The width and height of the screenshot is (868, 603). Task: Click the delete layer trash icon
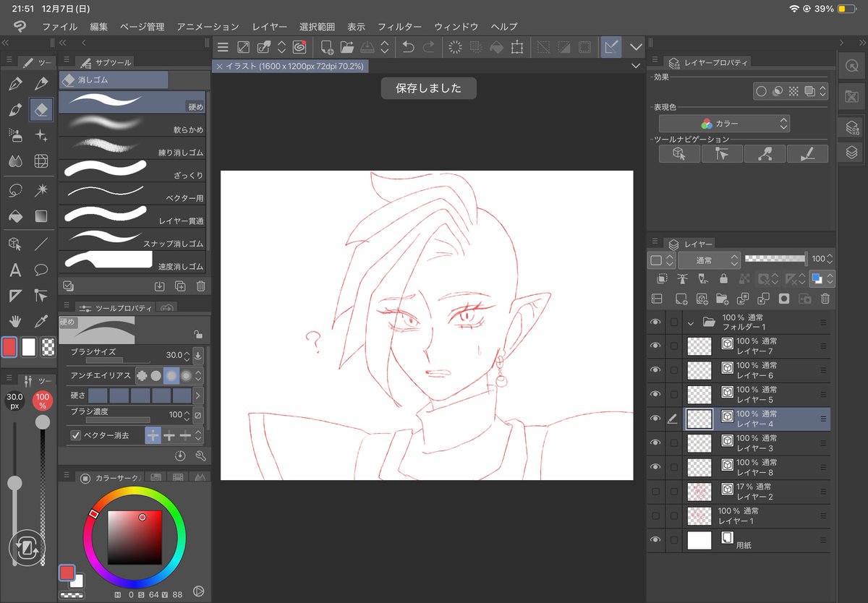pyautogui.click(x=825, y=298)
